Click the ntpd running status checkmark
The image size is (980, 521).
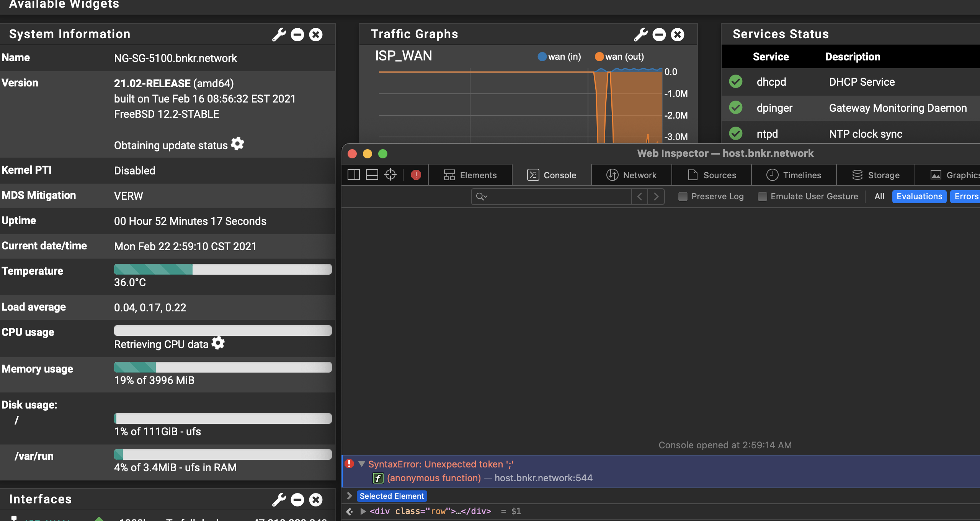736,134
